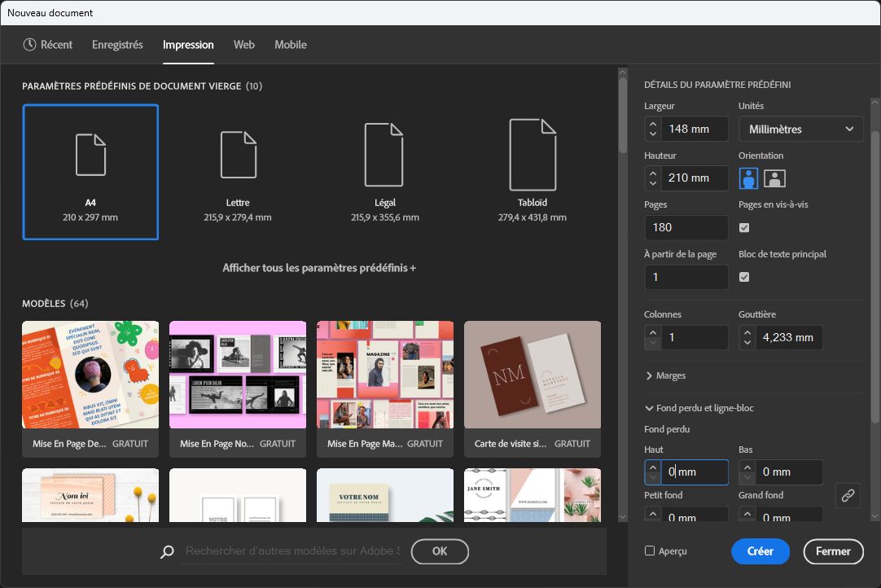
Task: Collapse Fond perdu et ligne-bloc section
Action: pyautogui.click(x=699, y=408)
